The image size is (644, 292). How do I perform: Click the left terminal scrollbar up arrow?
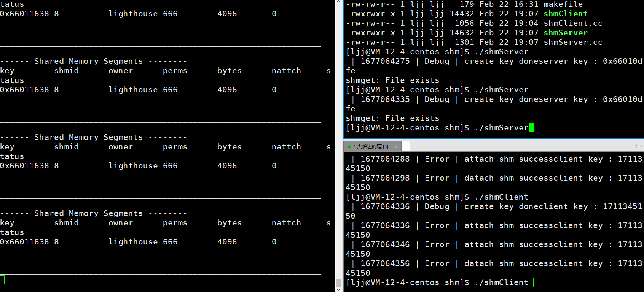tap(338, 2)
